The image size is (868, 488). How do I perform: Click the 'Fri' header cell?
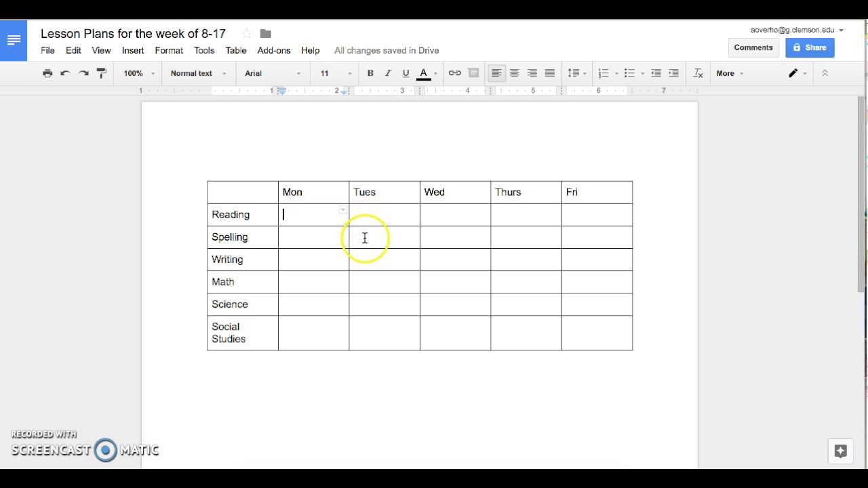(x=597, y=192)
